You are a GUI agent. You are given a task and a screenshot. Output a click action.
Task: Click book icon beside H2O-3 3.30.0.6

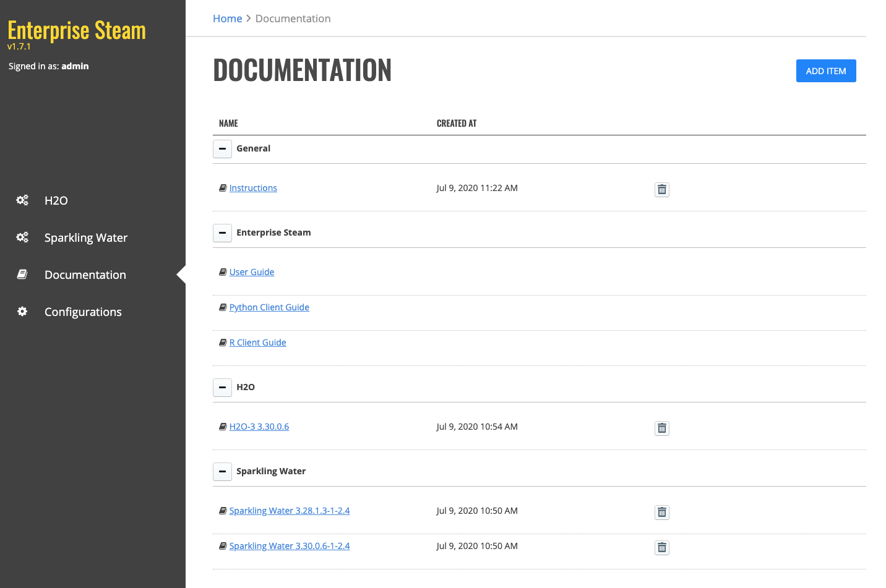point(223,427)
